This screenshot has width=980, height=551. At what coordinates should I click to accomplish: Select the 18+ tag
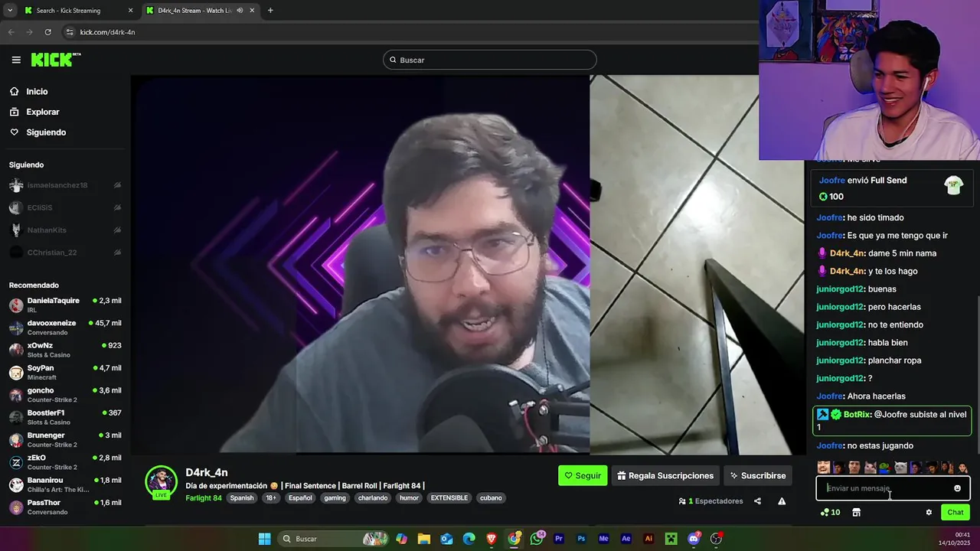point(271,497)
